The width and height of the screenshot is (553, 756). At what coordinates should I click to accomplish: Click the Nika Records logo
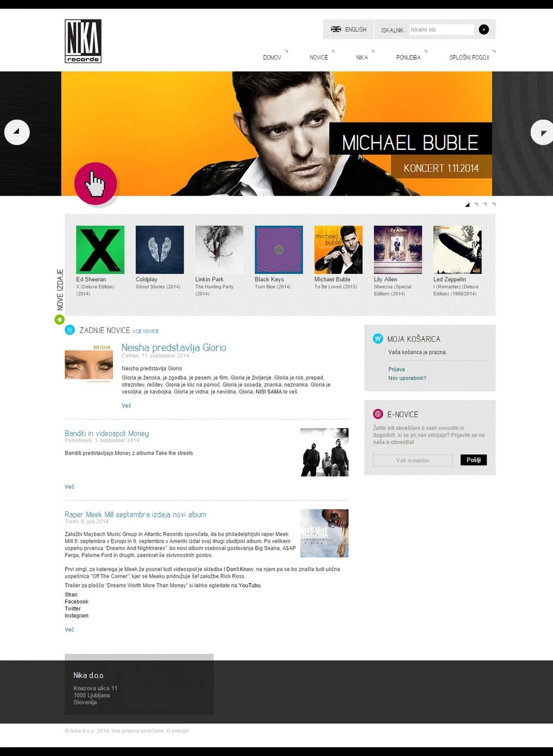(x=83, y=41)
